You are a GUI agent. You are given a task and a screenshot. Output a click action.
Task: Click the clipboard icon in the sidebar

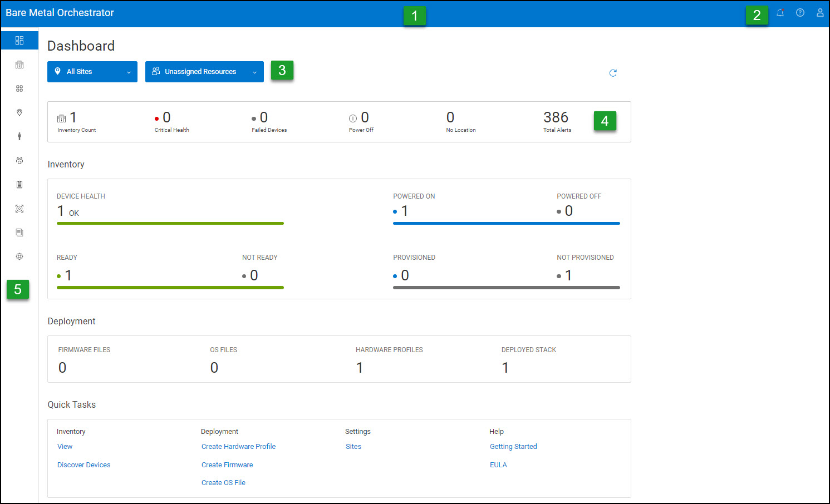19,185
